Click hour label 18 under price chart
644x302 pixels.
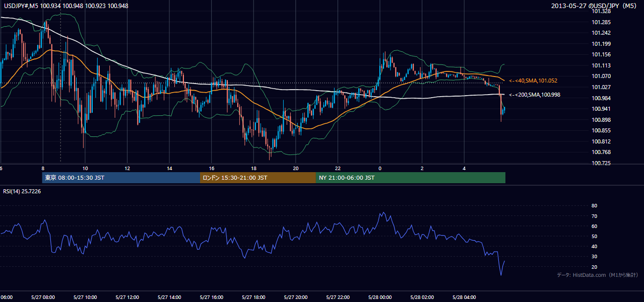point(253,169)
